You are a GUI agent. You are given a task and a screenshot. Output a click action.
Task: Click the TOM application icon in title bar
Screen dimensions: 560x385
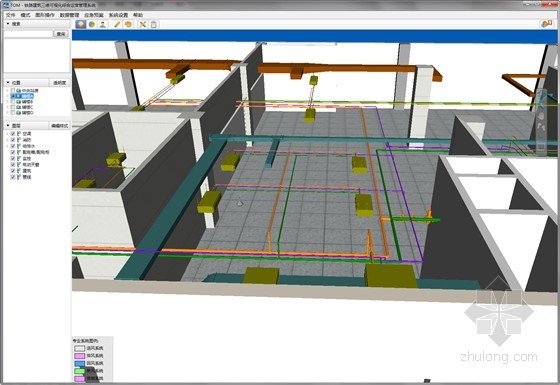point(6,5)
